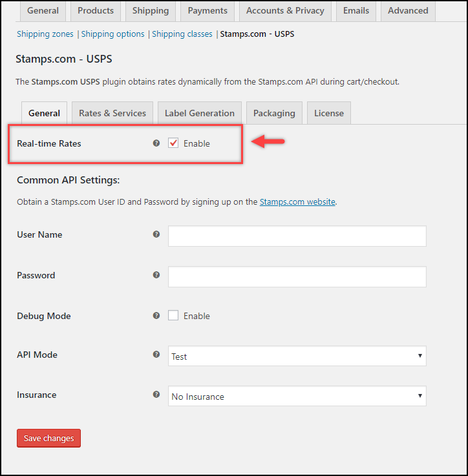Open the API Mode dropdown
Viewport: 468px width, 476px height.
(x=297, y=356)
